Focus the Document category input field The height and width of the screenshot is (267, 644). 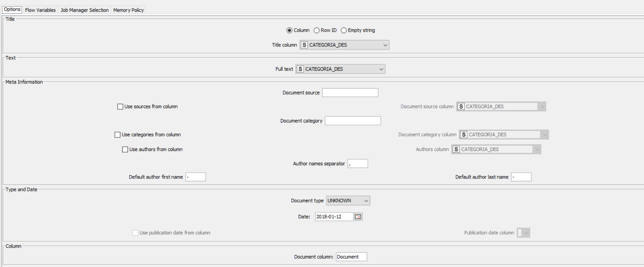click(352, 121)
